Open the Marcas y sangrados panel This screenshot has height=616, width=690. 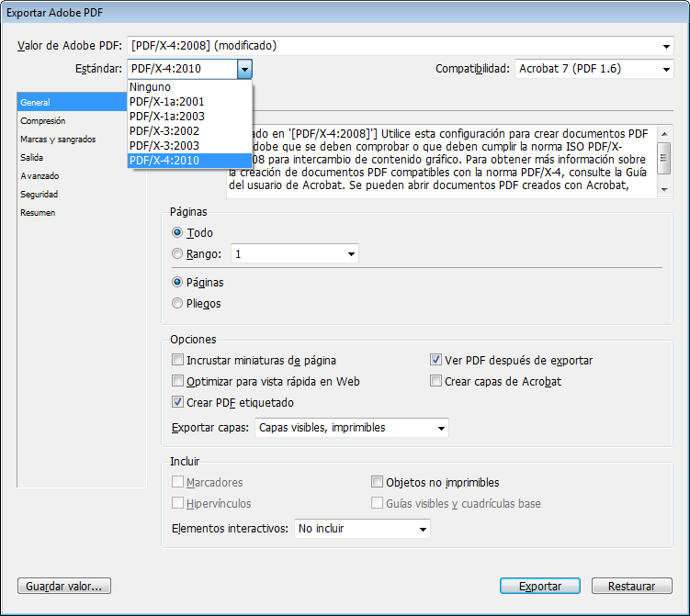pos(82,139)
